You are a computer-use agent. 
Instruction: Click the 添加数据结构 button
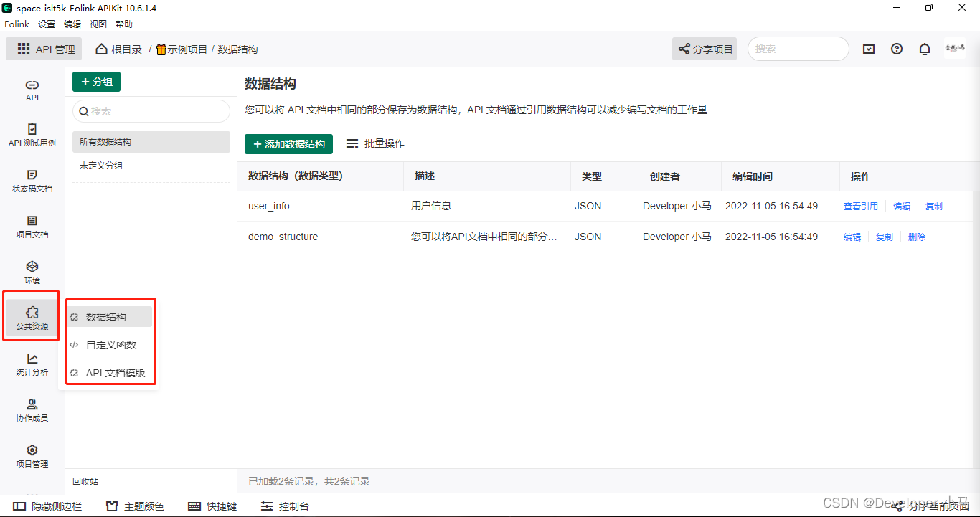(x=288, y=143)
